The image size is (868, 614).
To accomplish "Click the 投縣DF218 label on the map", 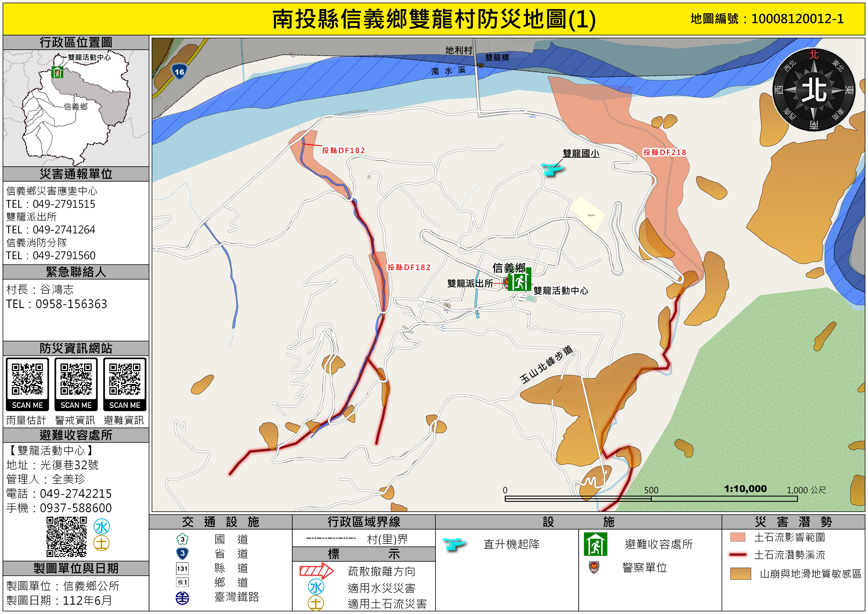I will tap(664, 152).
